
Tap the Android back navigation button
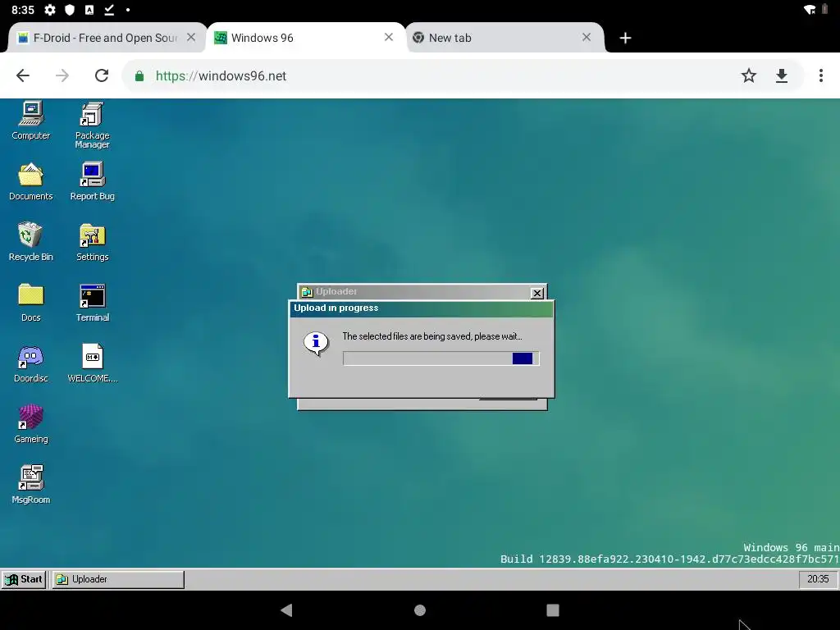pos(286,609)
